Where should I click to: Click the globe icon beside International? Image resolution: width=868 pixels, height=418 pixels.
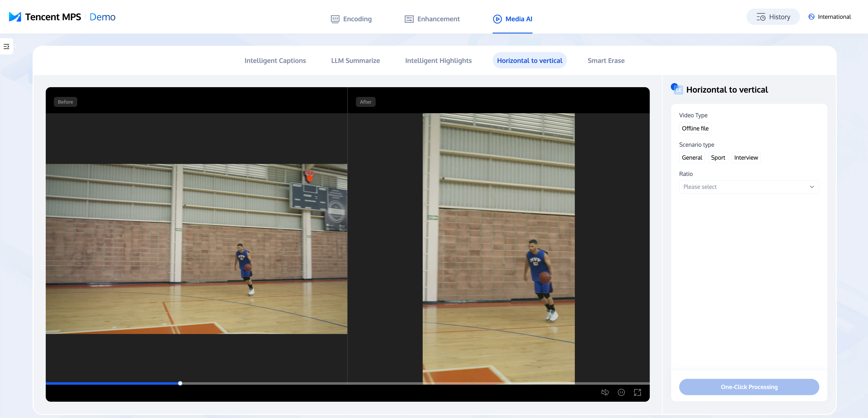pyautogui.click(x=811, y=17)
